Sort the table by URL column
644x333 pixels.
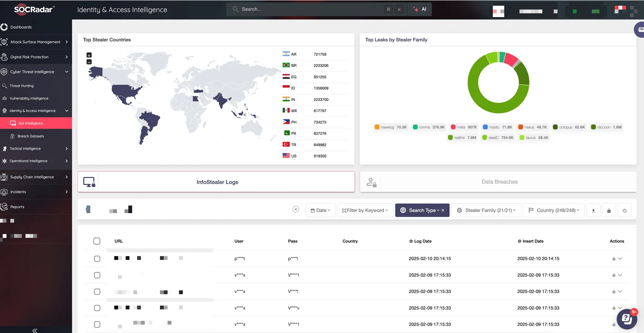click(x=119, y=241)
